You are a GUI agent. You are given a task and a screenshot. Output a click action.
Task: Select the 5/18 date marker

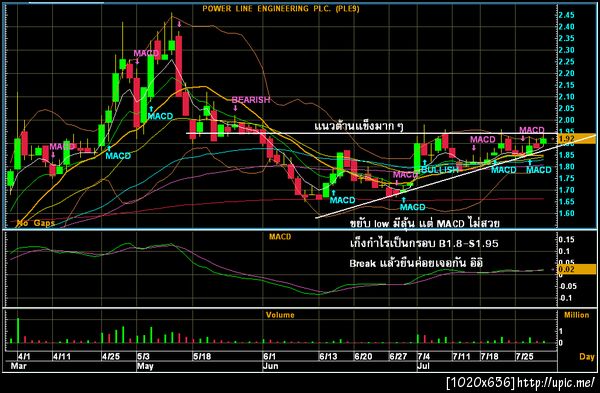point(202,357)
